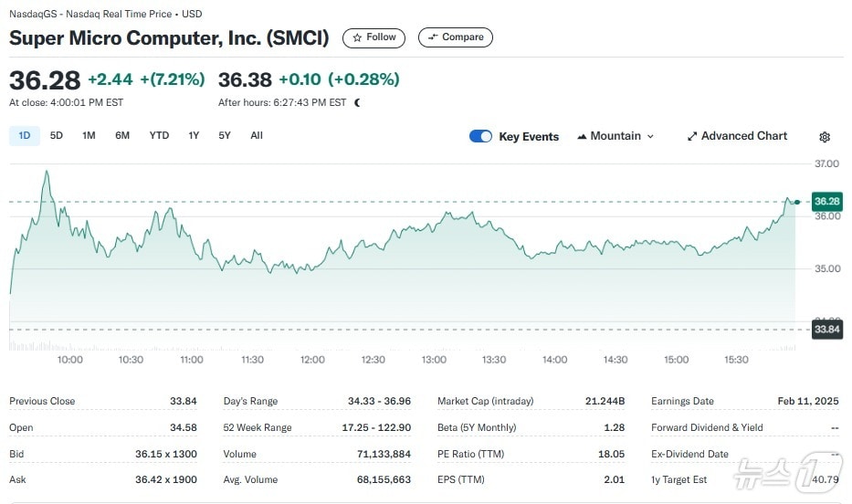Open chart settings gear icon
This screenshot has width=852, height=504.
(x=825, y=137)
